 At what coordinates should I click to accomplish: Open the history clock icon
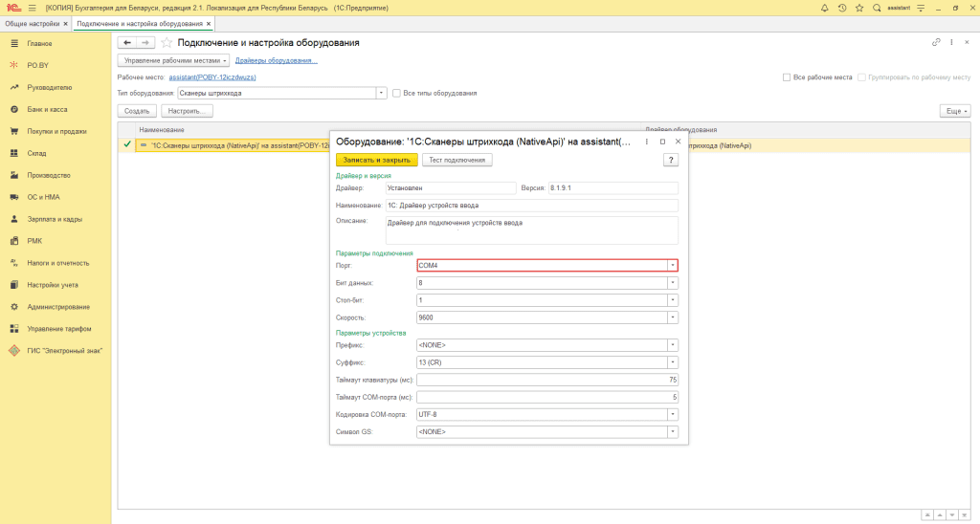click(x=841, y=7)
